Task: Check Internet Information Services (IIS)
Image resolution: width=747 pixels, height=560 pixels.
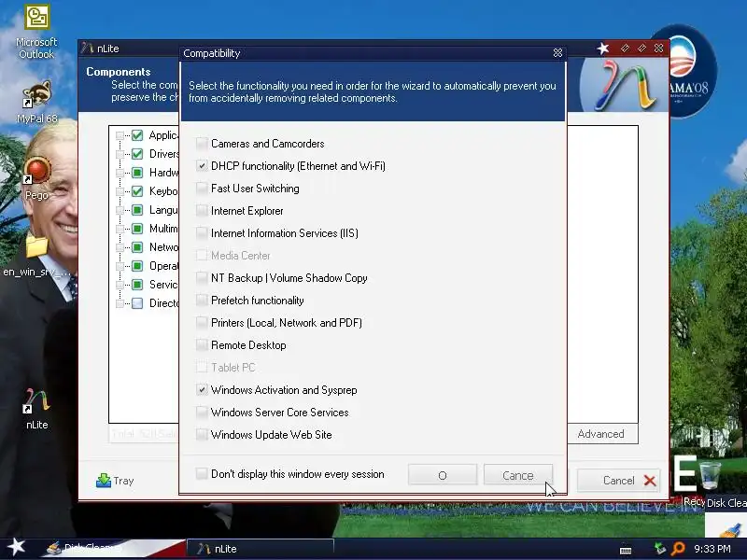Action: click(202, 232)
